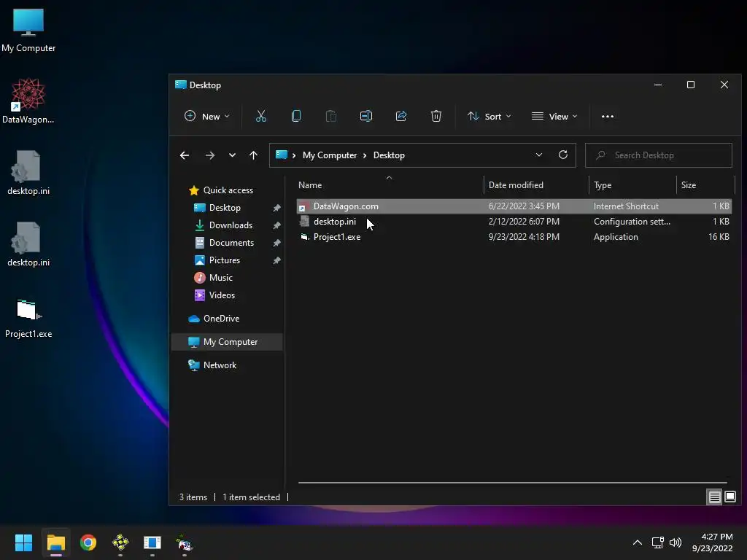Open the See more ellipsis menu
This screenshot has width=747, height=560.
click(x=608, y=116)
